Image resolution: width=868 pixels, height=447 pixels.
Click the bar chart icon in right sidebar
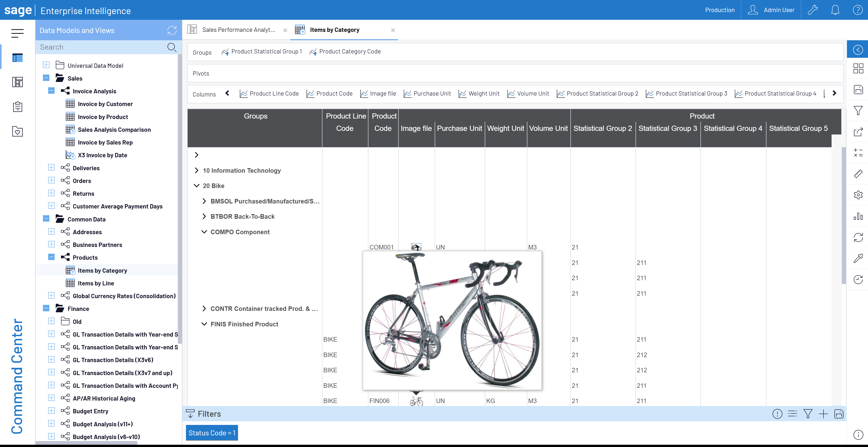click(x=858, y=216)
